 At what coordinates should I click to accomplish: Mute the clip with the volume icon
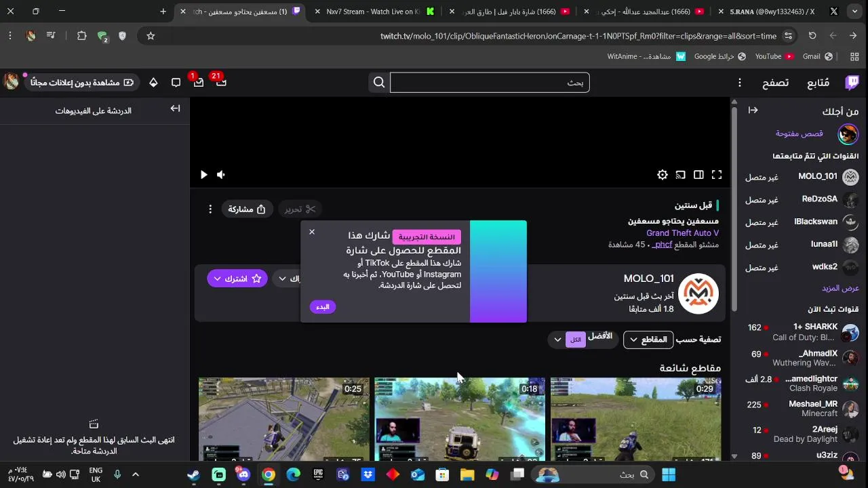click(x=221, y=175)
